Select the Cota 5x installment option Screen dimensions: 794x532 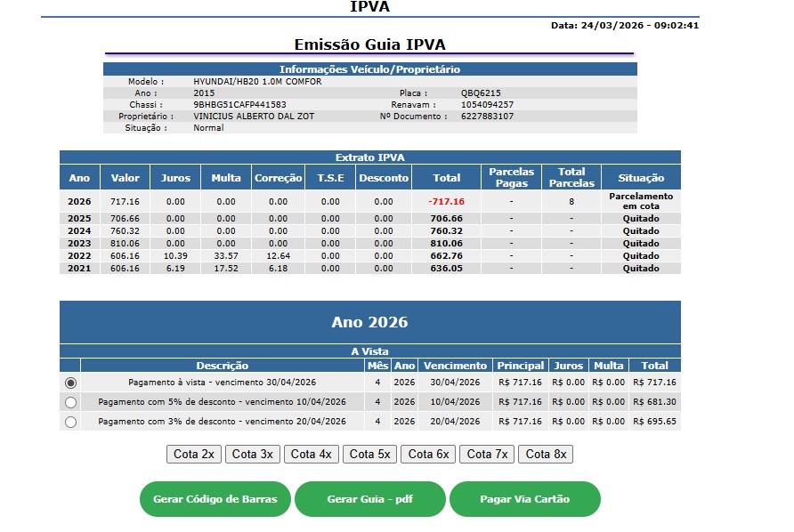pos(369,454)
